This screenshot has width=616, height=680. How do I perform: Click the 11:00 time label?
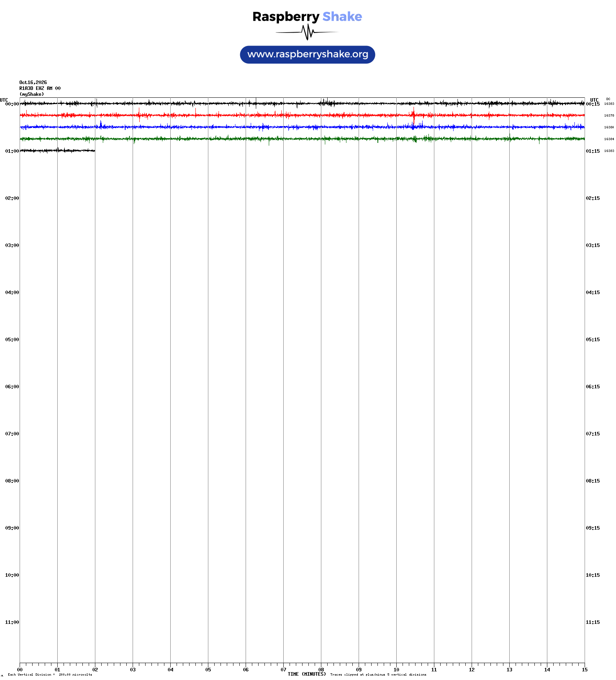point(12,622)
